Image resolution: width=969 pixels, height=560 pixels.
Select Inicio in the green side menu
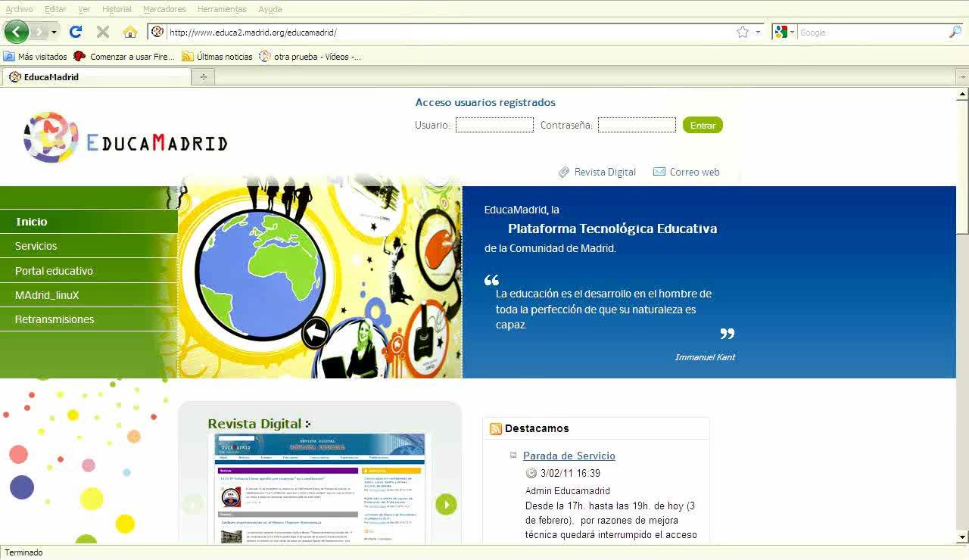[x=89, y=222]
